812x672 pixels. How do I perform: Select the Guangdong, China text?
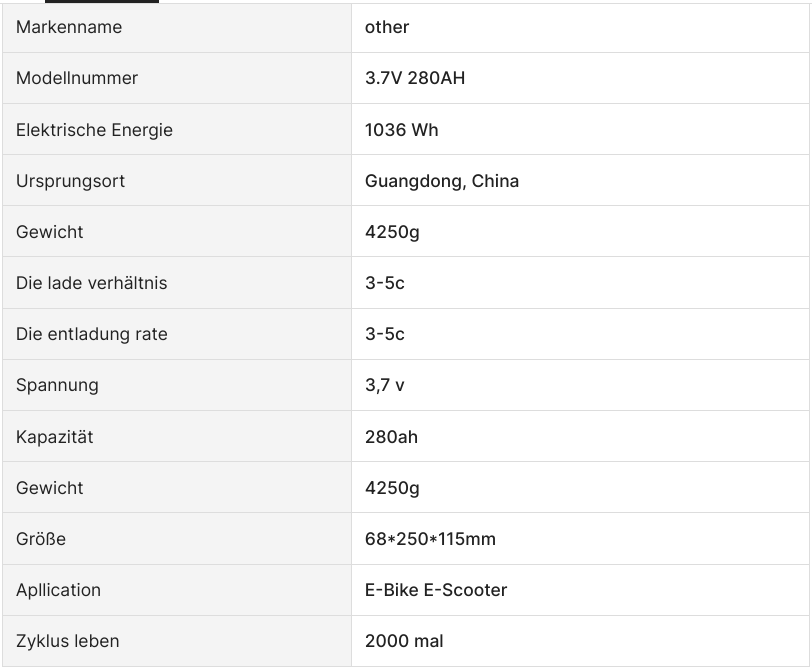(441, 181)
